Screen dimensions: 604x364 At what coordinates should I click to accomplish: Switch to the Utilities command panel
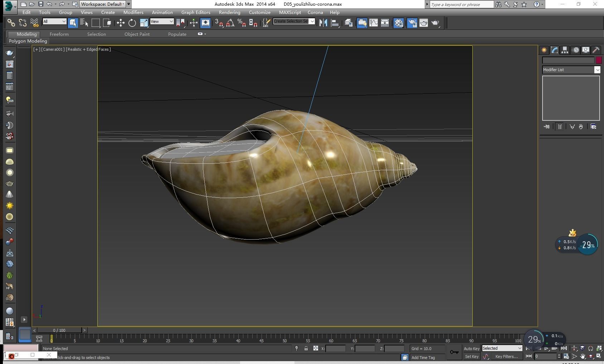(596, 50)
